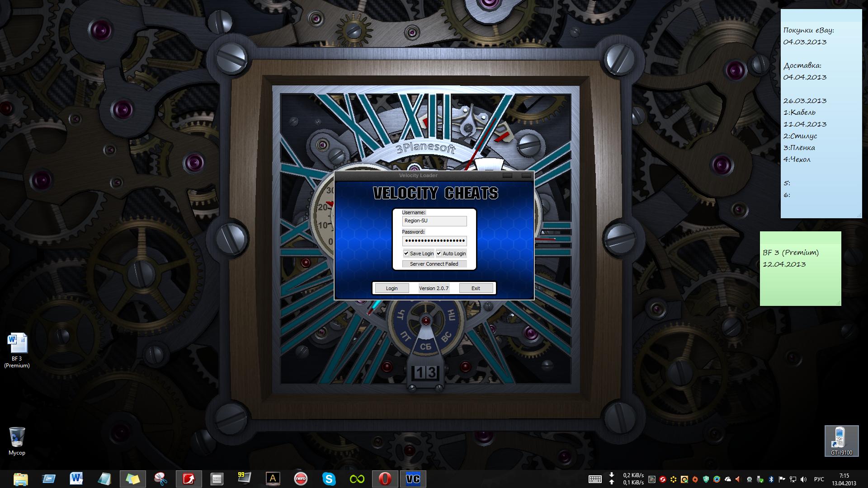
Task: Toggle the Auto Login checkbox
Action: coord(439,253)
